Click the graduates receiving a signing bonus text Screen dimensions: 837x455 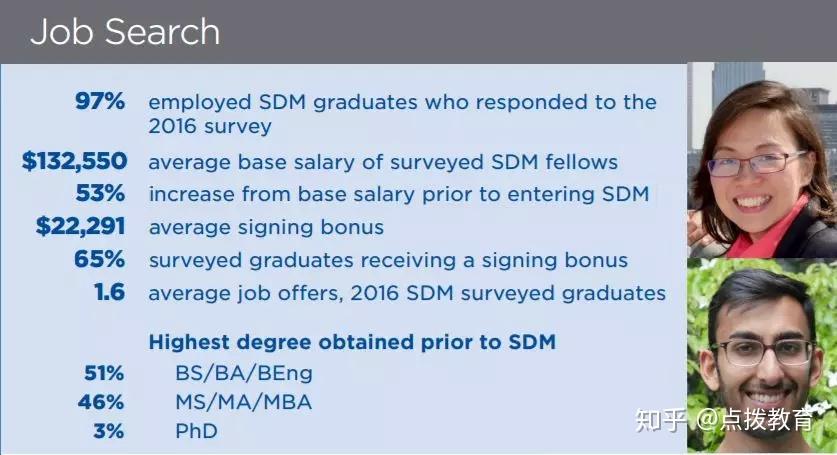[x=388, y=260]
